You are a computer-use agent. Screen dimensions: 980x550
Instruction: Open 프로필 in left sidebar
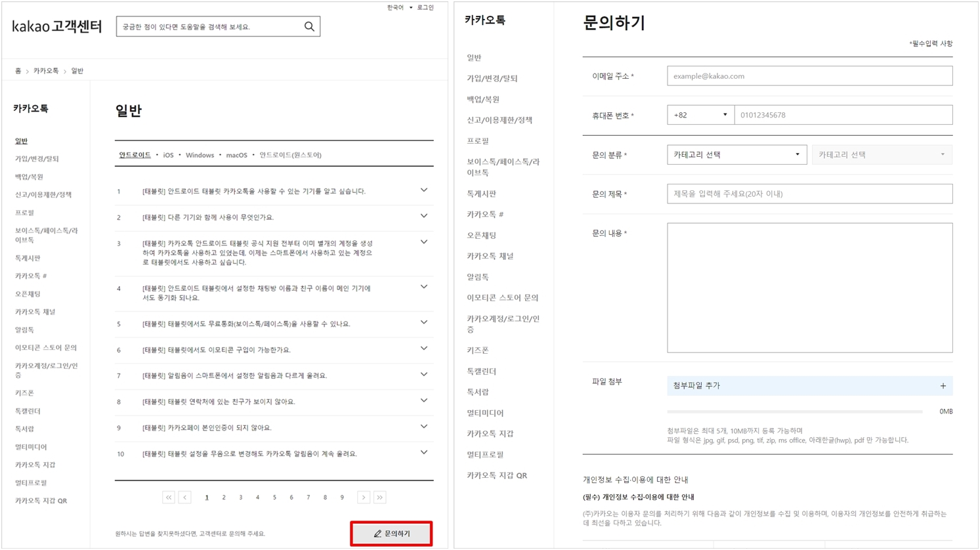[x=24, y=213]
